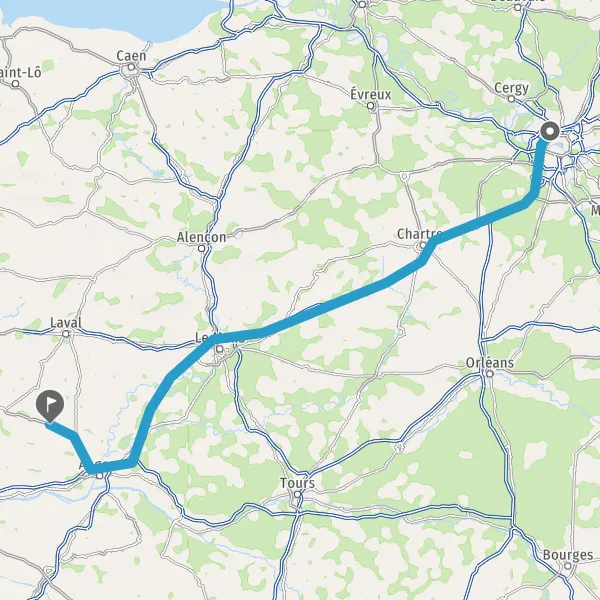Click the Orléans label text
This screenshot has width=600, height=600.
click(489, 362)
